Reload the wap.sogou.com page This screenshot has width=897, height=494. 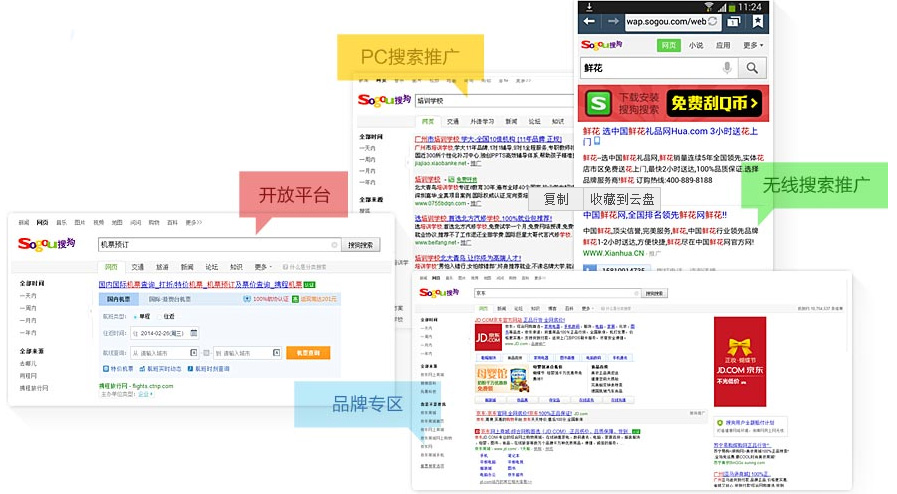point(713,22)
